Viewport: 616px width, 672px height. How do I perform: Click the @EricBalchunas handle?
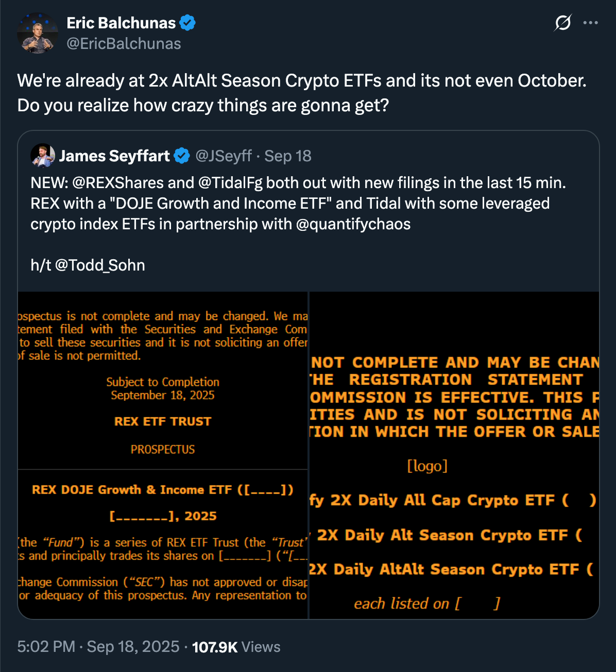point(124,44)
